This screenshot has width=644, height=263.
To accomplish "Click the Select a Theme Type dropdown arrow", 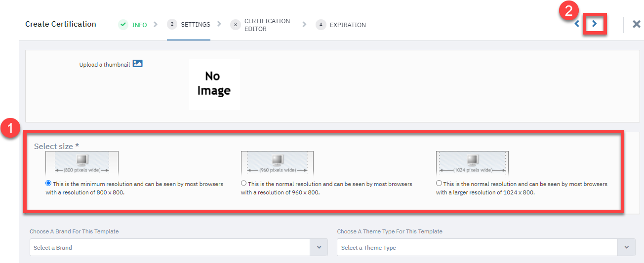I will point(626,247).
